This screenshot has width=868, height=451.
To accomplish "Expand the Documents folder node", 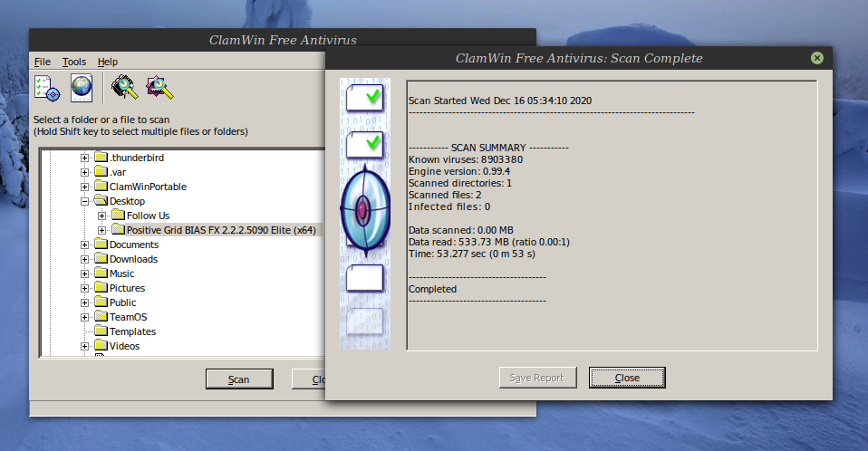I will [84, 245].
